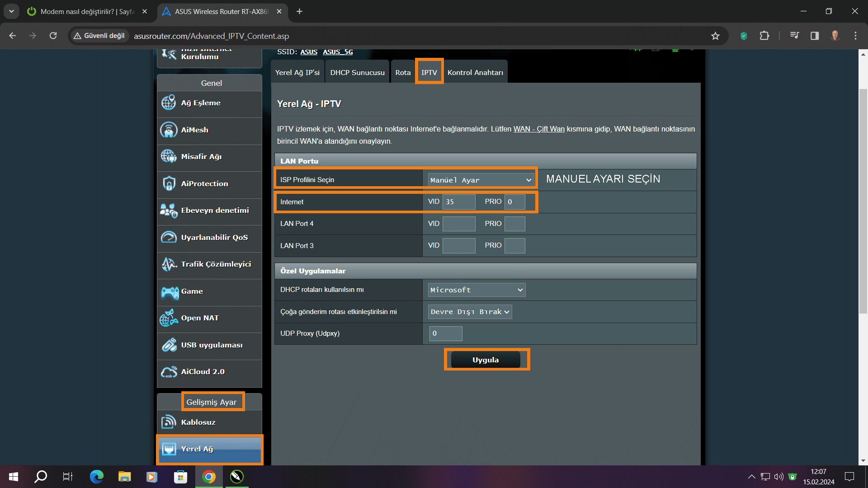Screen dimensions: 868x488
Task: Open AiProtection shield icon
Action: pyautogui.click(x=169, y=184)
